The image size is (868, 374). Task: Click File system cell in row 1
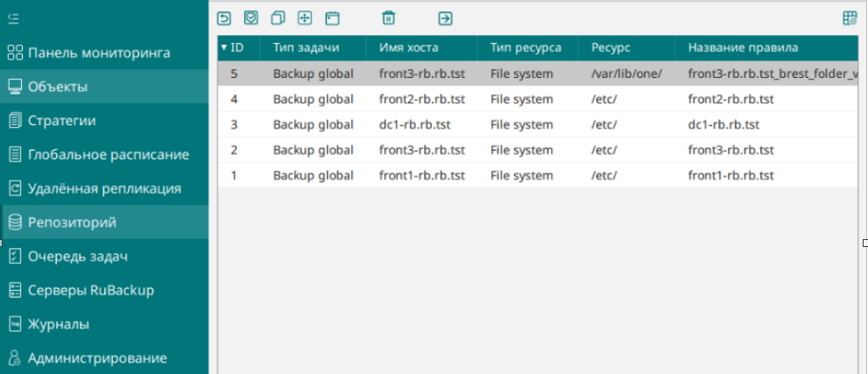tap(521, 176)
